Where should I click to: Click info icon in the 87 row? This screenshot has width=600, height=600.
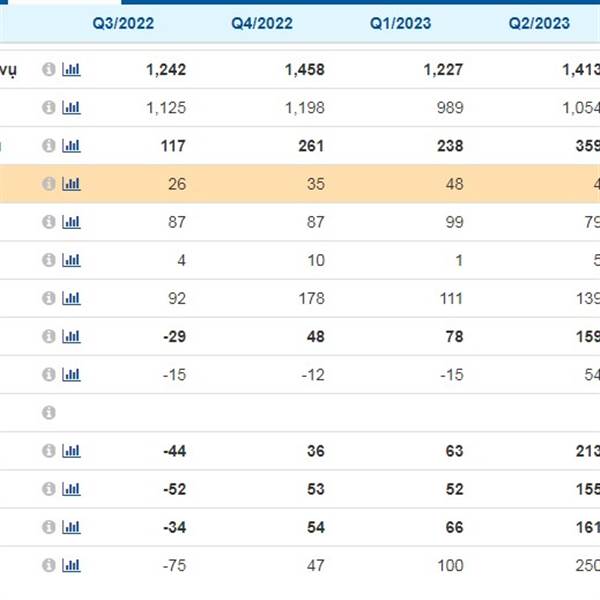49,222
